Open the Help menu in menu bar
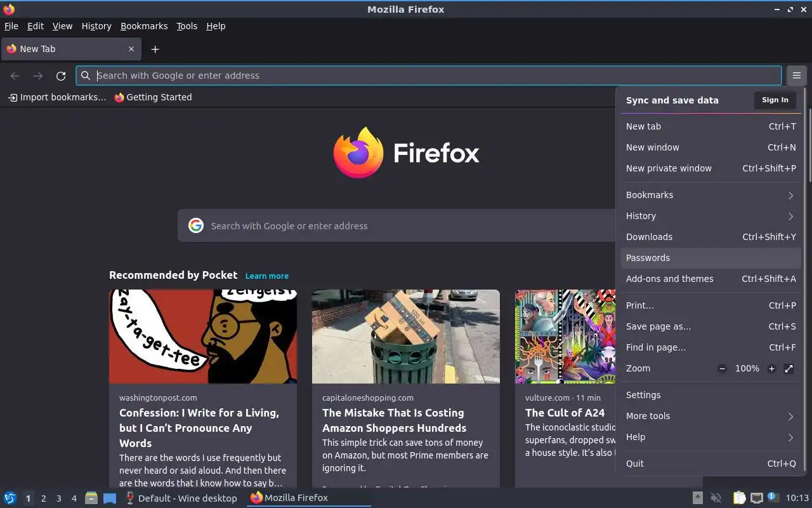 click(x=216, y=26)
